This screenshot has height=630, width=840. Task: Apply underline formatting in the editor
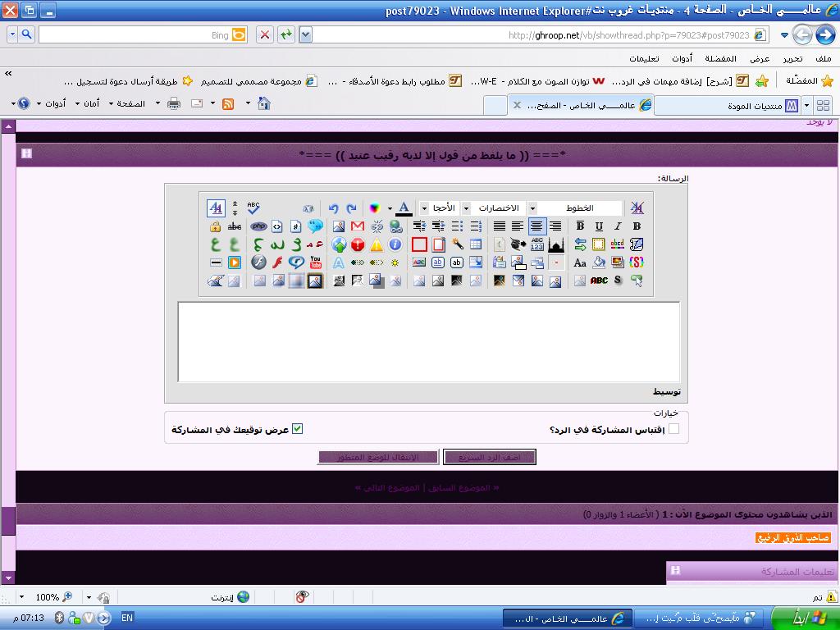coord(599,226)
